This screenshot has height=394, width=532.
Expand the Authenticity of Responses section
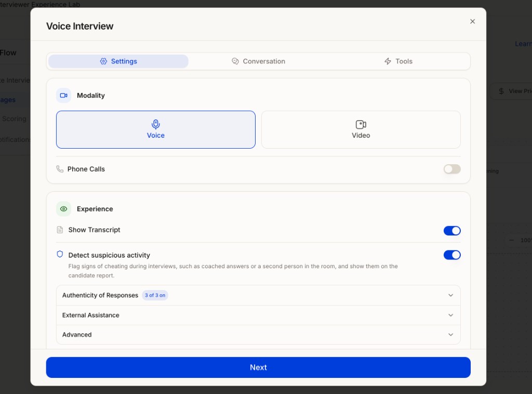click(258, 295)
